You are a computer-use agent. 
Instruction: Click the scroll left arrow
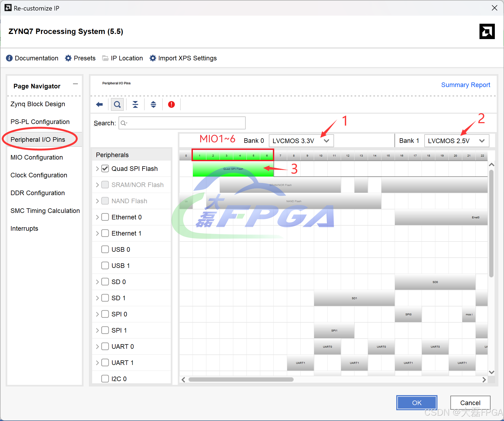[183, 379]
